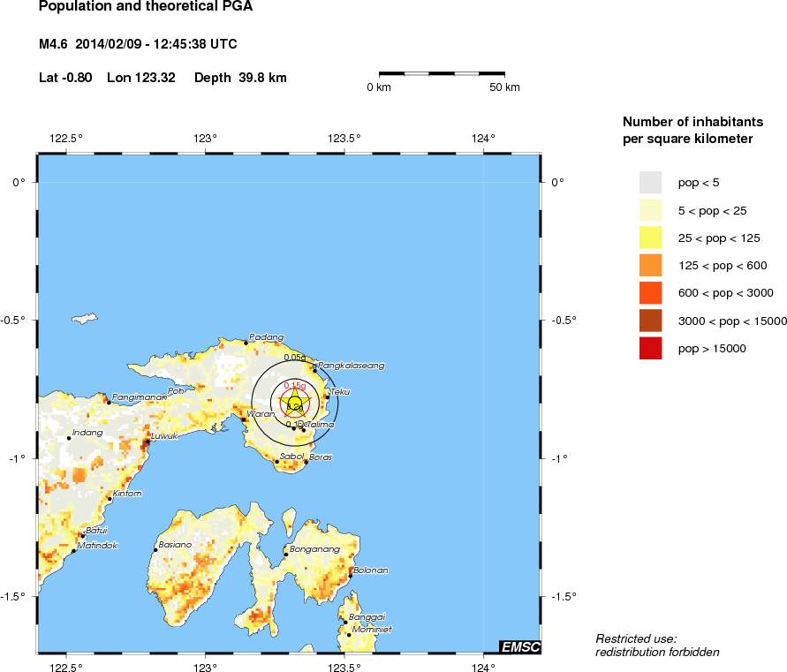Select the brown '3000 < pop < 15000' swatch
The height and width of the screenshot is (672, 787).
tap(650, 321)
